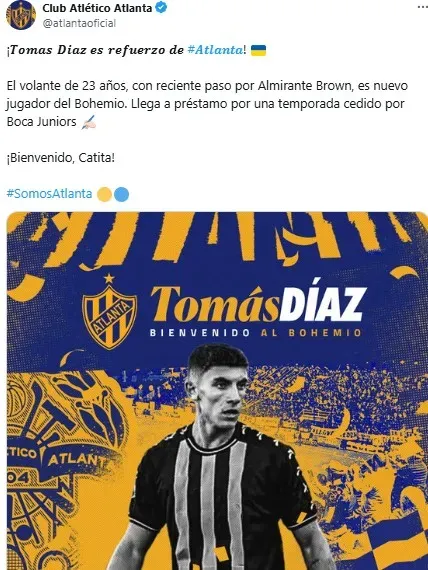This screenshot has width=428, height=570.
Task: Click the blue verified badge
Action: 161,8
